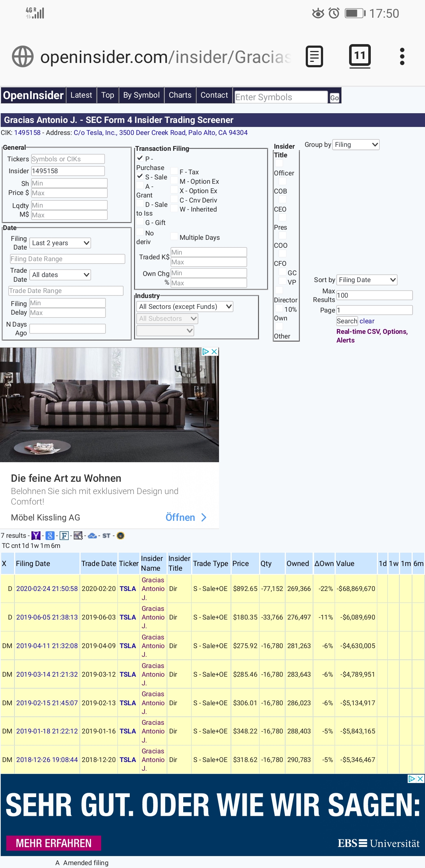The width and height of the screenshot is (425, 868).
Task: Tap the browser address bar URL
Action: [x=166, y=57]
